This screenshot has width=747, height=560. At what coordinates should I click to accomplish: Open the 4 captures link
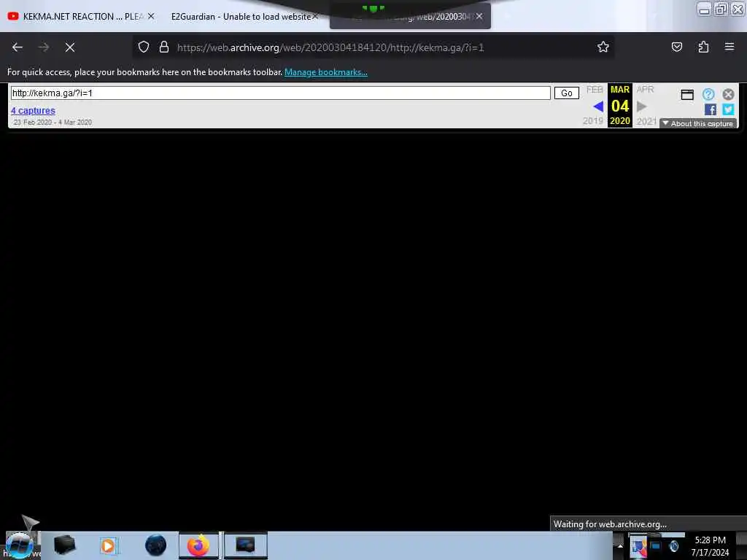click(x=34, y=111)
